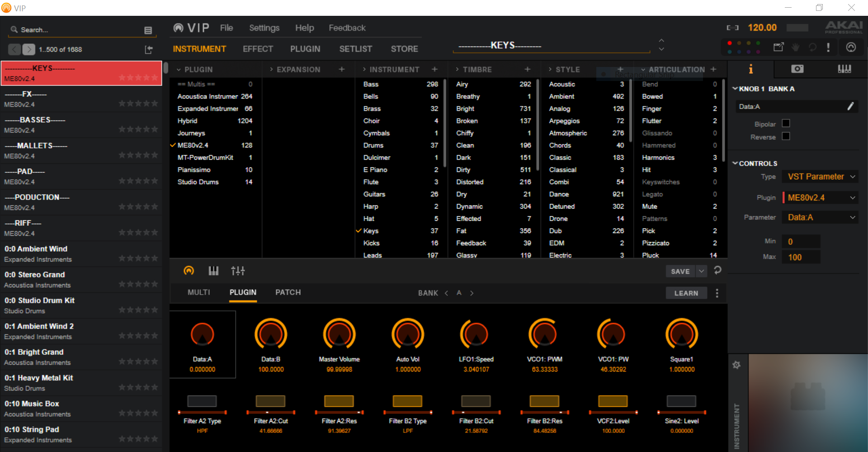
Task: Click the hand icon in top toolbar
Action: click(x=796, y=47)
